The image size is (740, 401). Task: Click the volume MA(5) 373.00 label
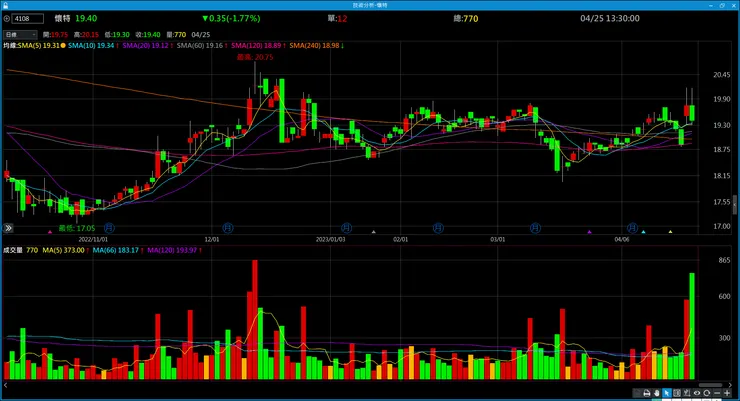[63, 251]
